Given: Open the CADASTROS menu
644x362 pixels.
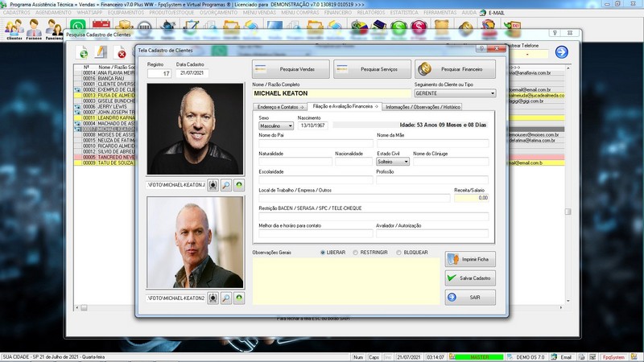Looking at the screenshot, I should tap(16, 13).
